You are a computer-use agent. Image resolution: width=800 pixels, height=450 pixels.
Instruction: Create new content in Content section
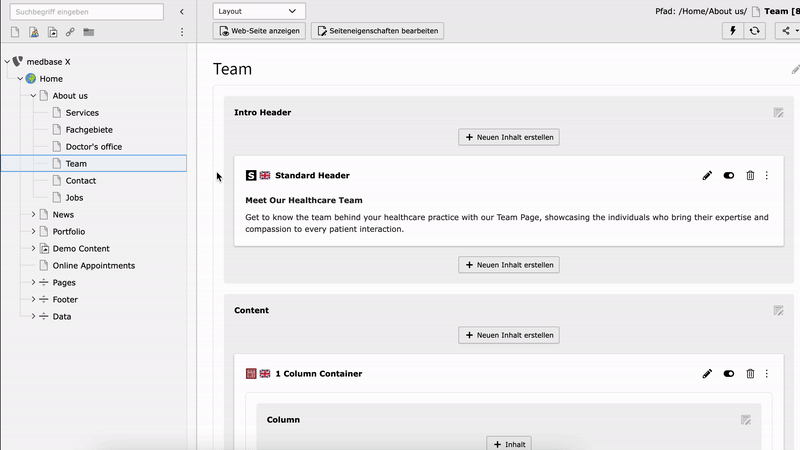(x=509, y=335)
